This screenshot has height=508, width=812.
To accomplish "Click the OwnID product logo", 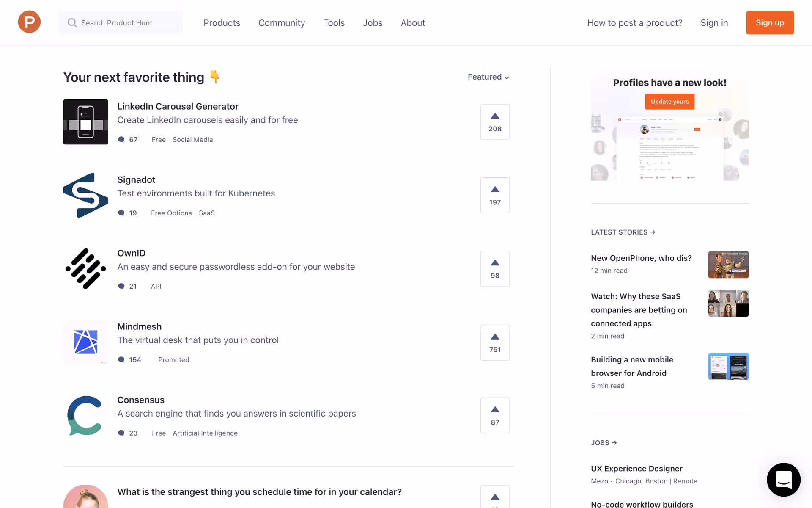I will pyautogui.click(x=85, y=269).
